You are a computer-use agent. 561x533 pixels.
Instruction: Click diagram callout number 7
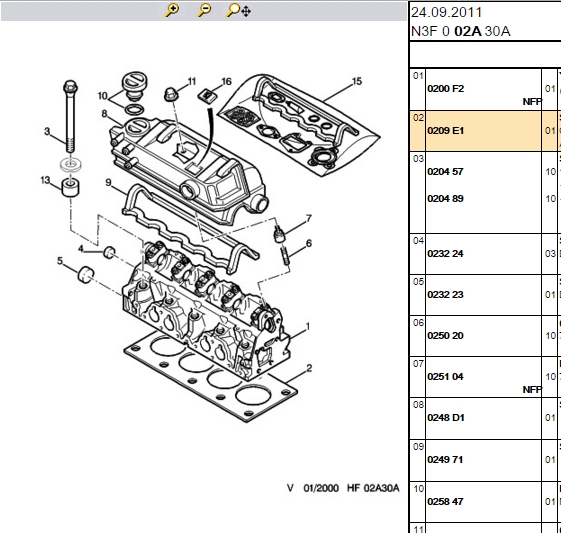click(309, 218)
